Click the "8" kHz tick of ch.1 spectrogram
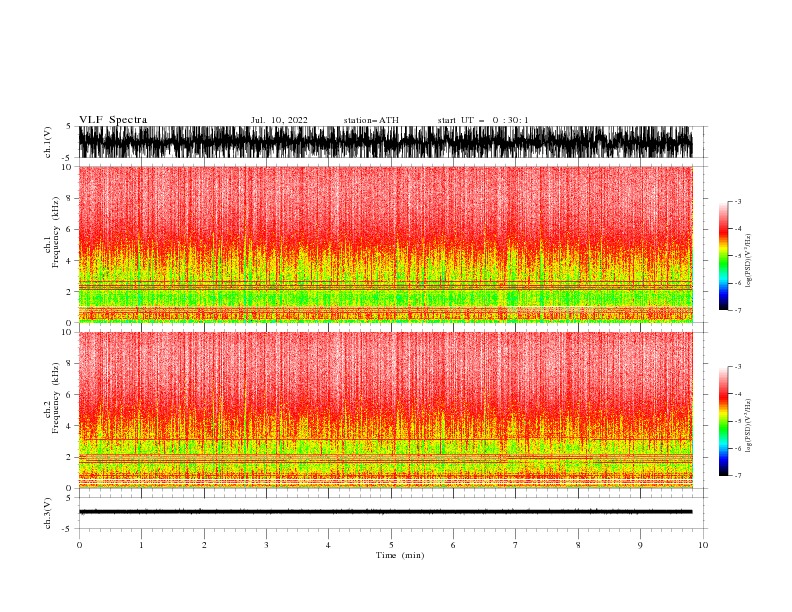 pyautogui.click(x=69, y=198)
